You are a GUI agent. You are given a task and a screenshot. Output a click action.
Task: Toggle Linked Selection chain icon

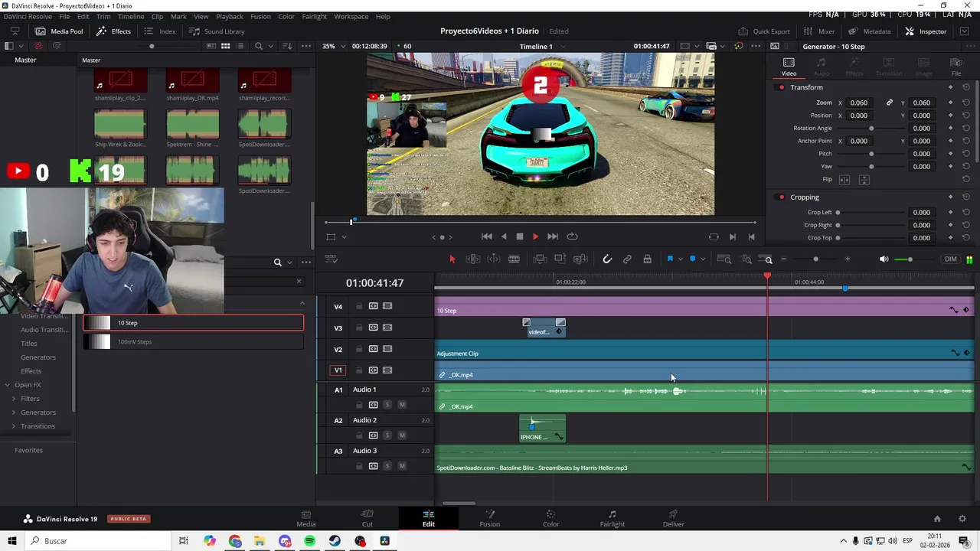(627, 259)
